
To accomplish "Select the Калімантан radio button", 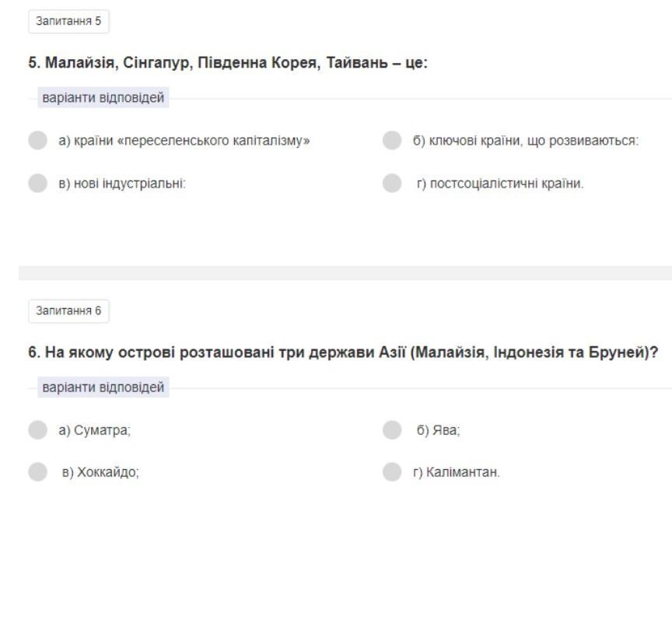I will [x=392, y=472].
